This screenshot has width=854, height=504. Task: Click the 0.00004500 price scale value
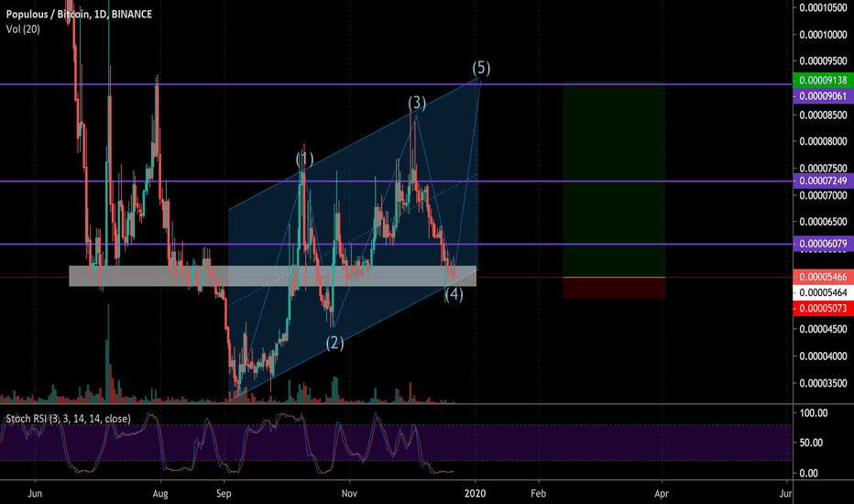click(823, 329)
